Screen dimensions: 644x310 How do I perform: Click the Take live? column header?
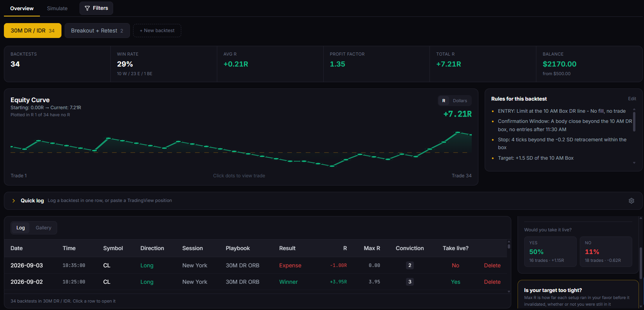tap(455, 248)
